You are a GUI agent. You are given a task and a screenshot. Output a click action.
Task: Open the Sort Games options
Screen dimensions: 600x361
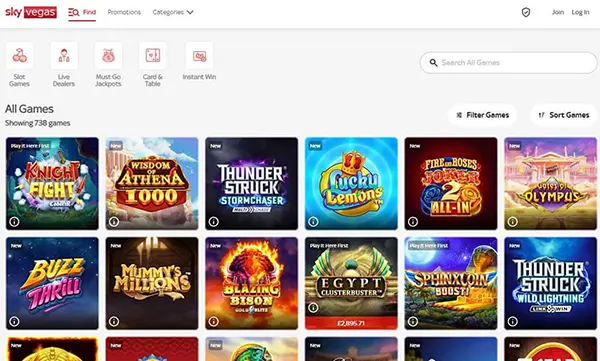[564, 115]
